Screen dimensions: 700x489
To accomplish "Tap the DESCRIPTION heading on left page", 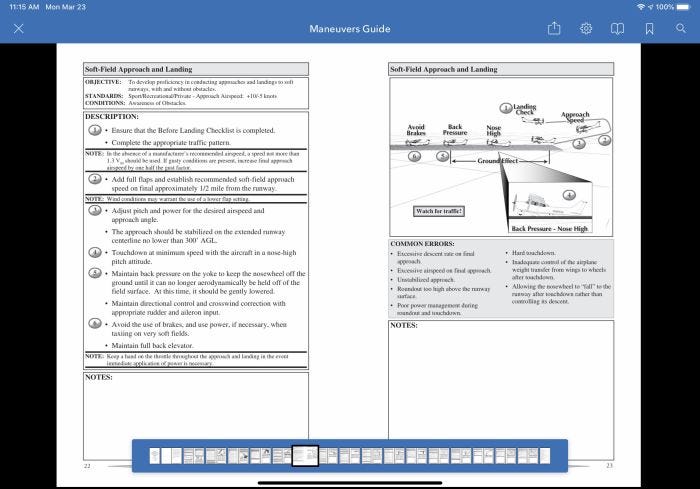I will pos(112,116).
